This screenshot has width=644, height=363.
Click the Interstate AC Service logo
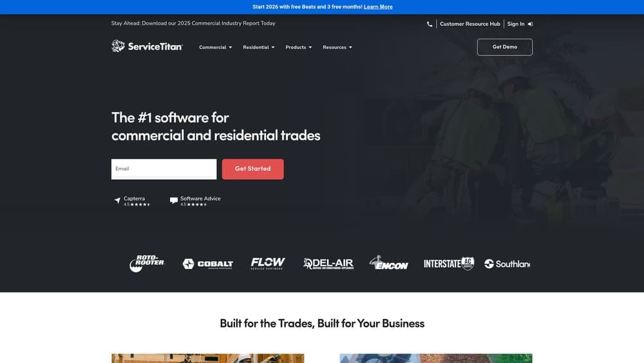pos(449,264)
